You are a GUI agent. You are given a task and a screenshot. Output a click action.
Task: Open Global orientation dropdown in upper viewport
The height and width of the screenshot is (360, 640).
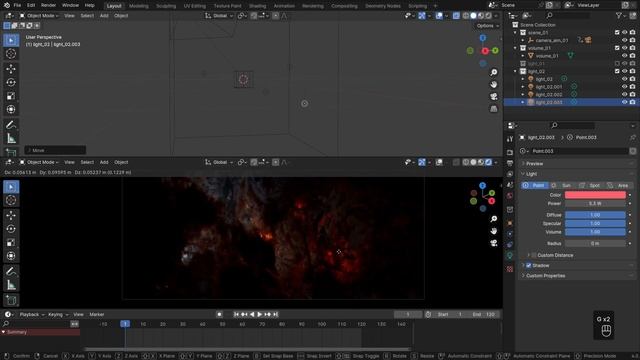click(219, 16)
